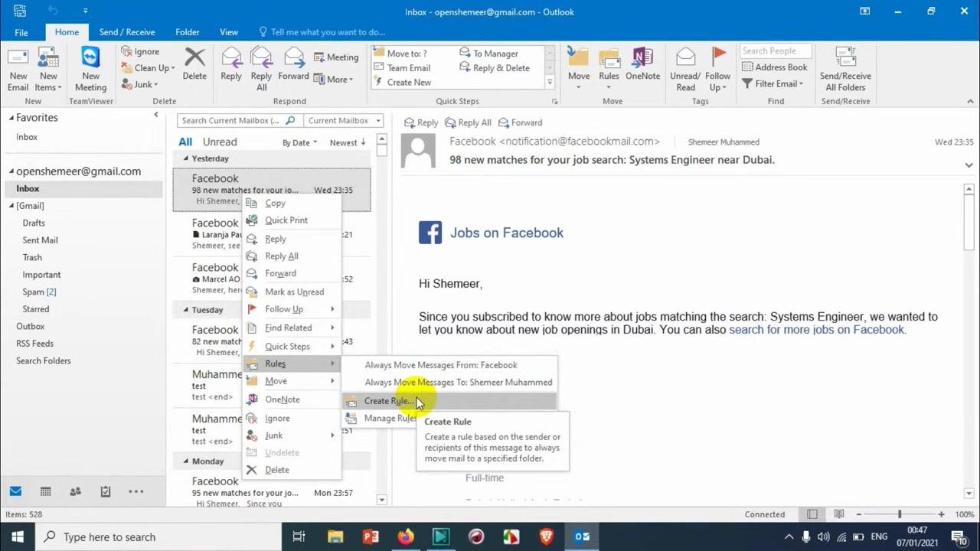This screenshot has height=551, width=980.
Task: Switch to Calendar view icon
Action: (45, 491)
